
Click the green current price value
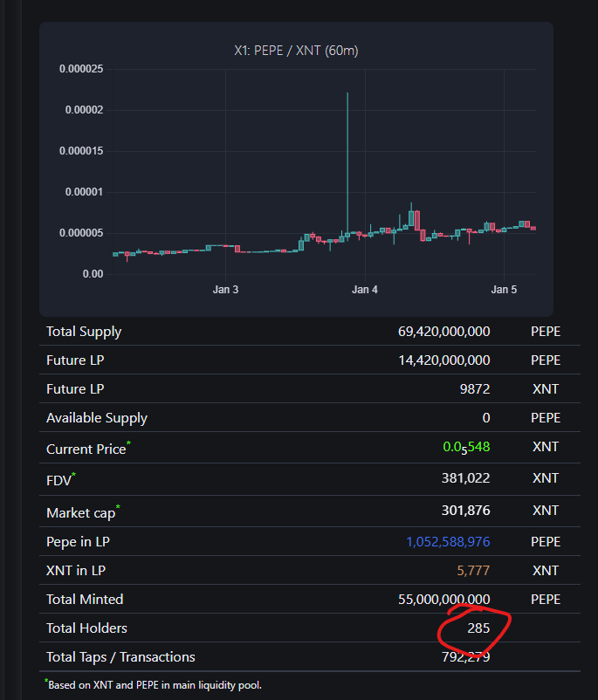(x=466, y=448)
